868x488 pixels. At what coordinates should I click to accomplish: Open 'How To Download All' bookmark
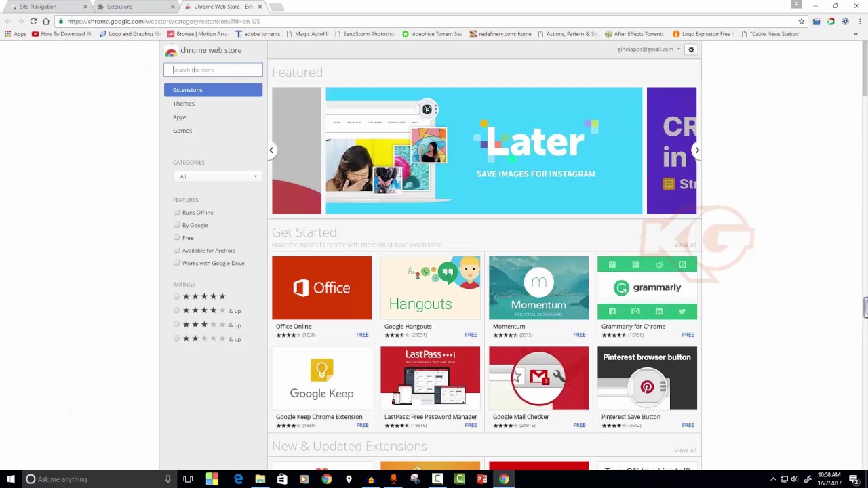(x=62, y=34)
